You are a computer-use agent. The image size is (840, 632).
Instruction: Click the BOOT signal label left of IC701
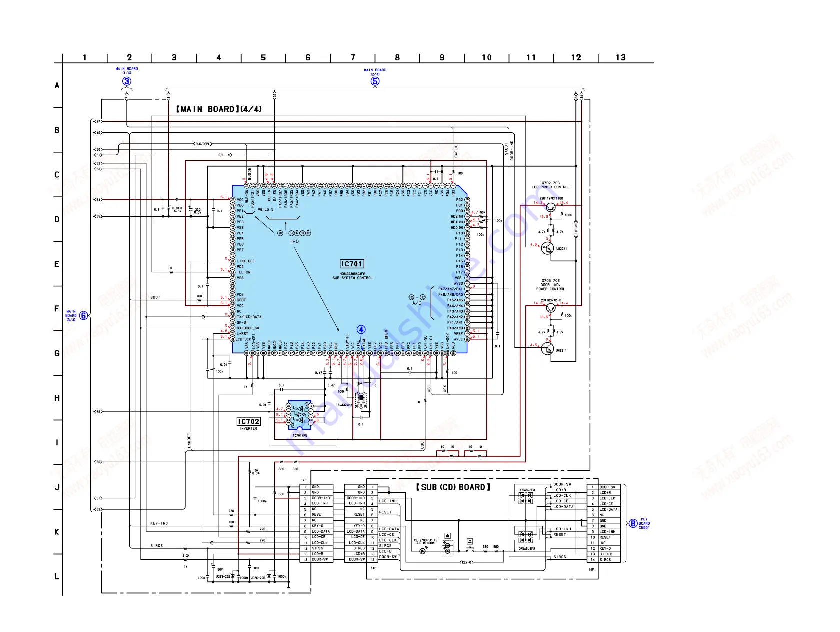(x=156, y=297)
